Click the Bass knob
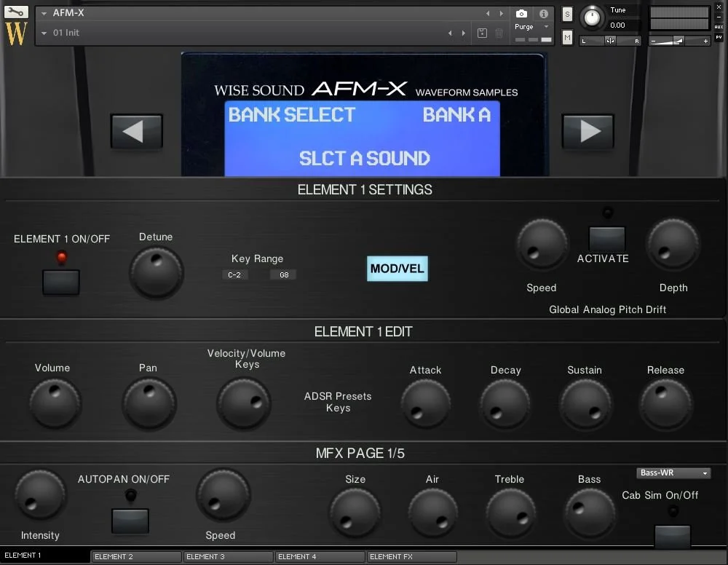Image resolution: width=728 pixels, height=565 pixels. [590, 513]
